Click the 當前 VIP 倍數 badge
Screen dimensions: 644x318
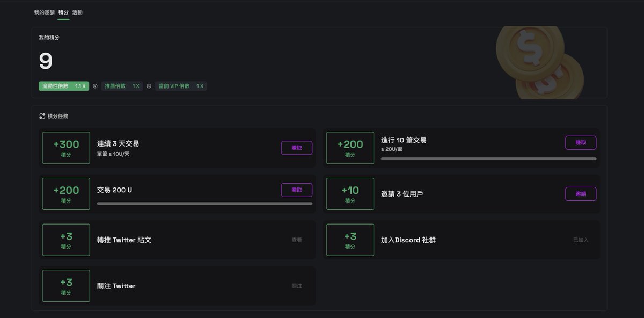pos(181,86)
